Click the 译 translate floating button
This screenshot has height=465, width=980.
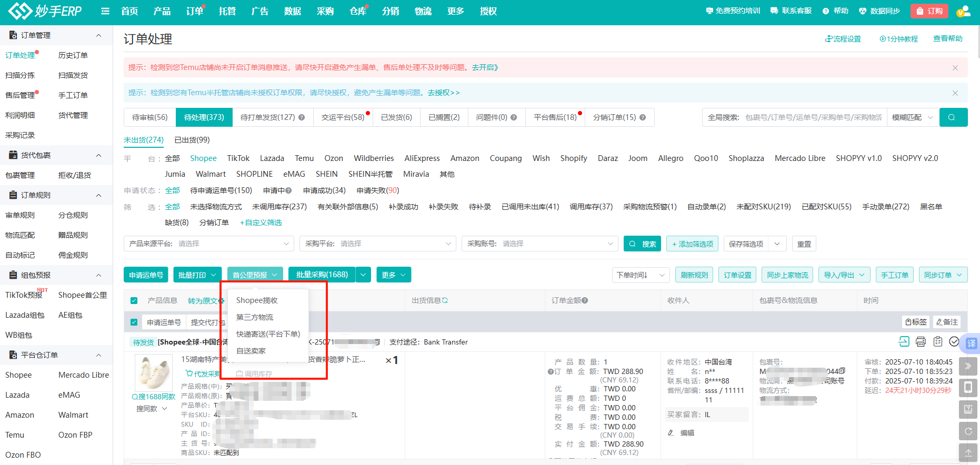971,343
